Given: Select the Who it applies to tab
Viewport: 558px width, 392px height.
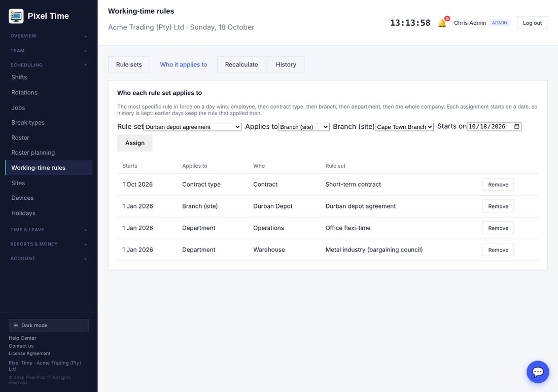Looking at the screenshot, I should pyautogui.click(x=183, y=65).
